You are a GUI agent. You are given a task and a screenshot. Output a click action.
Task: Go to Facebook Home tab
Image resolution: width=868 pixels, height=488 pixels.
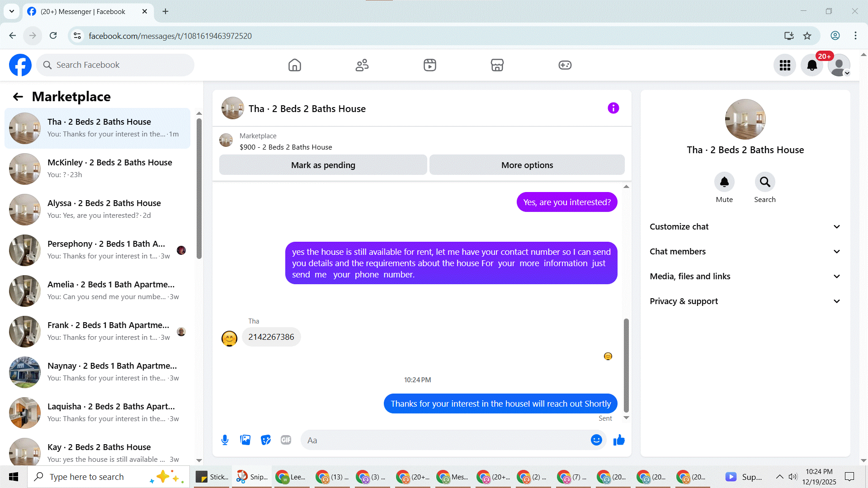294,66
